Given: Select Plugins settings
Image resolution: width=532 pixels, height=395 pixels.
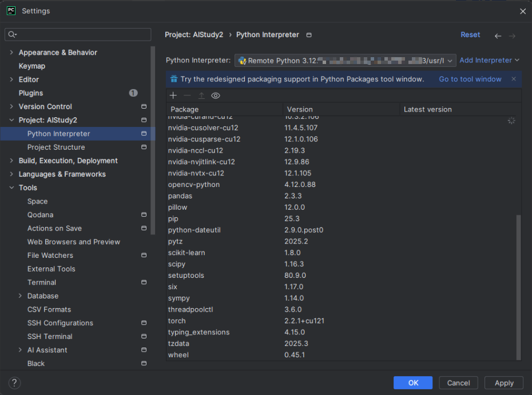Looking at the screenshot, I should (31, 93).
